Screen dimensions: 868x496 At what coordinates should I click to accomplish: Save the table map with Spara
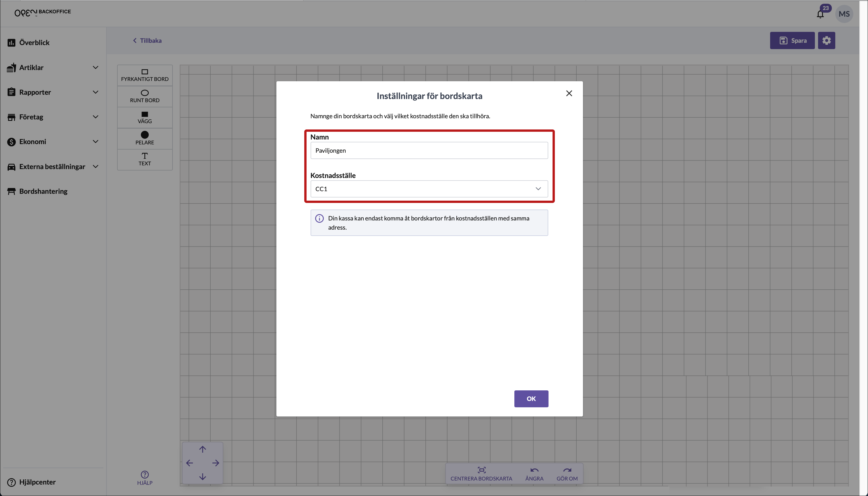[792, 40]
